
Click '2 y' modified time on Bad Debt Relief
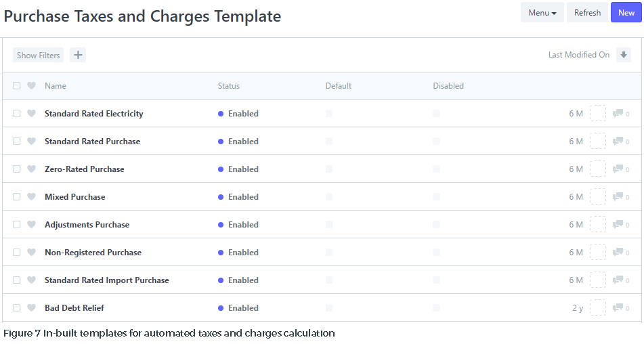coord(578,308)
